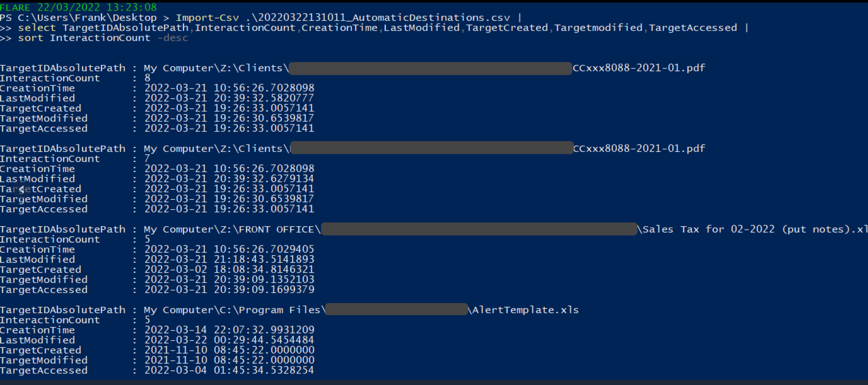
Task: Click the TargetAccessed value 2022-03-04 01:45:34.5328254
Action: [229, 370]
